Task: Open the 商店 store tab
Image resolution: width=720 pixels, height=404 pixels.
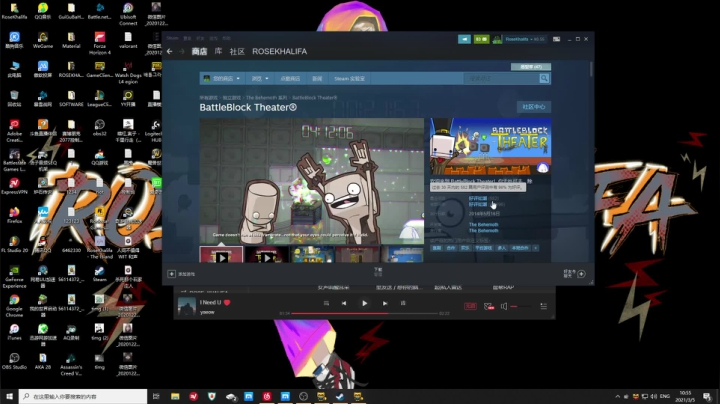Action: pyautogui.click(x=199, y=51)
